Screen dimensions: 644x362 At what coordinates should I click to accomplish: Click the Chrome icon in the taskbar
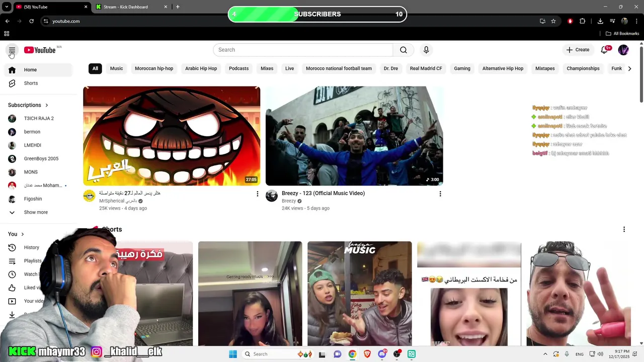(352, 354)
